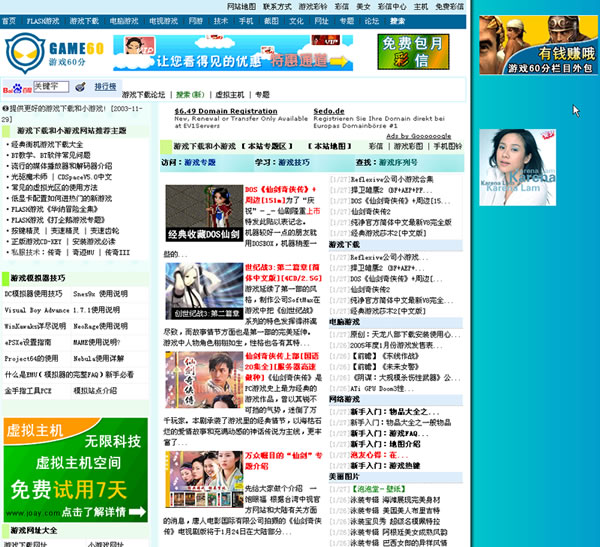This screenshot has width=600, height=547.
Task: Open 文化 navigation item
Action: click(296, 21)
